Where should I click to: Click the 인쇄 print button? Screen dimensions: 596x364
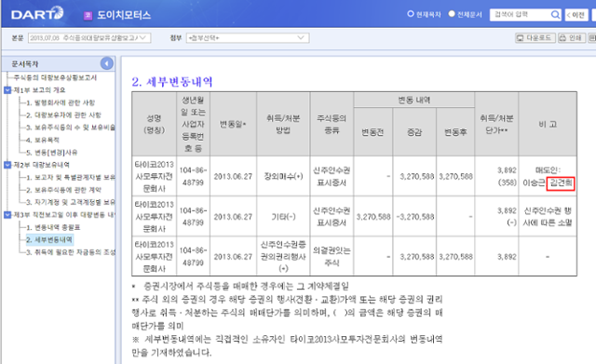(x=571, y=38)
